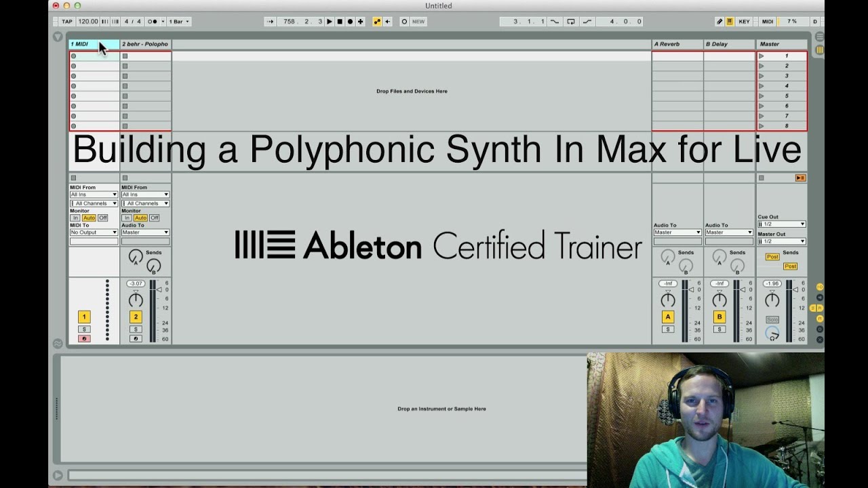
Task: Toggle track 2 activator button
Action: [x=136, y=317]
